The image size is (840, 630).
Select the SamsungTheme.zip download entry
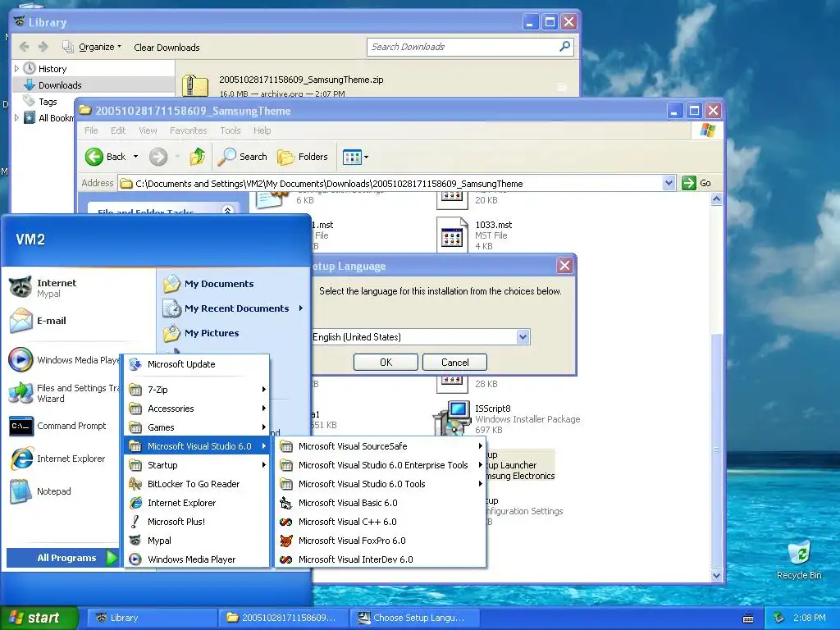coord(377,85)
